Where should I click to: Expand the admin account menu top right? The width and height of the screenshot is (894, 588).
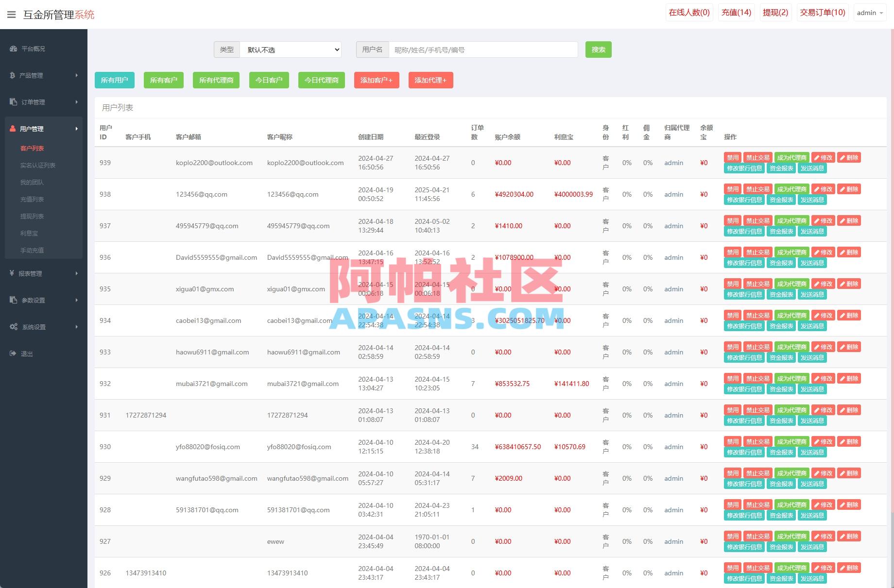point(869,13)
